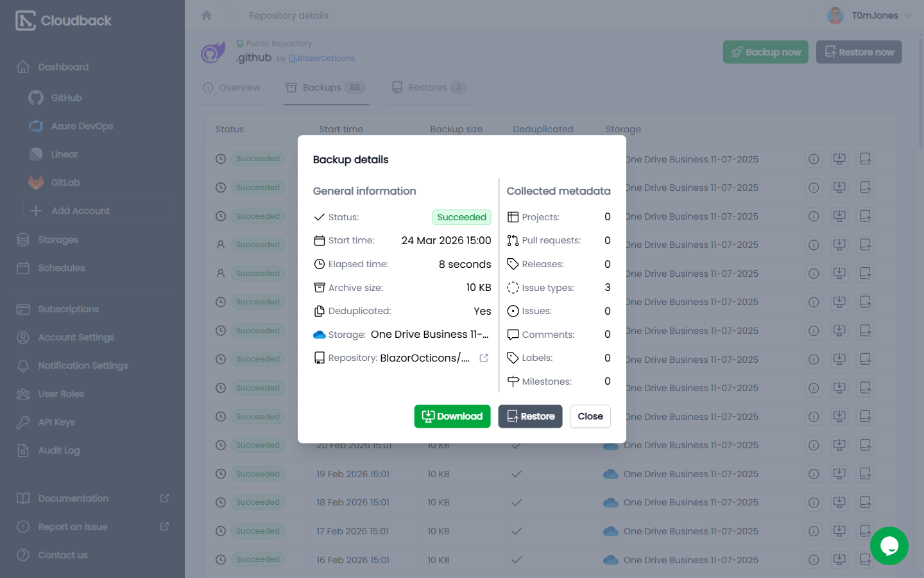Open BlazorOcticons owner link
The height and width of the screenshot is (578, 924).
point(326,58)
